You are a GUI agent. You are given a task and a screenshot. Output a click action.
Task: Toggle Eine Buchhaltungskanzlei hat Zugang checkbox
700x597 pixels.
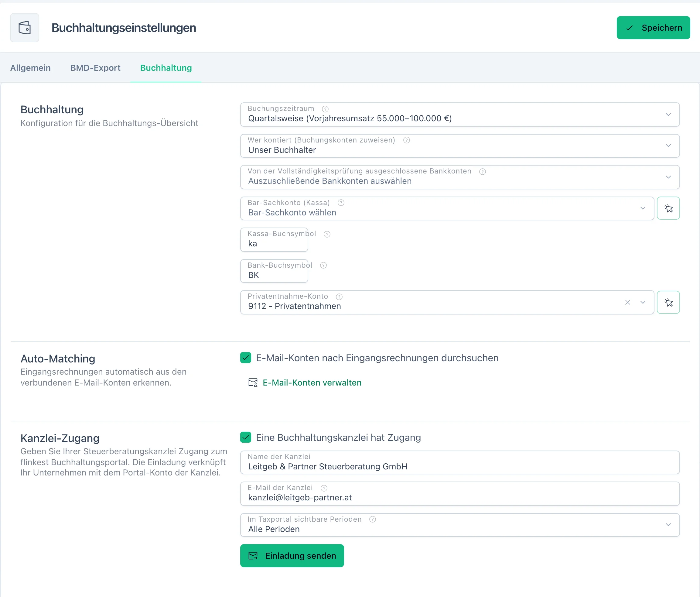pos(246,437)
